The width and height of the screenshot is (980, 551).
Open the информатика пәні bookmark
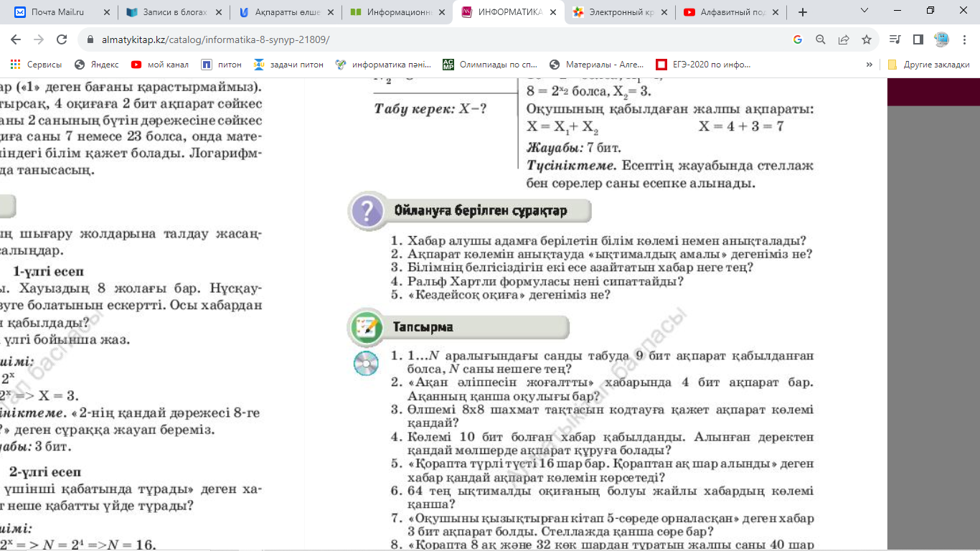384,64
